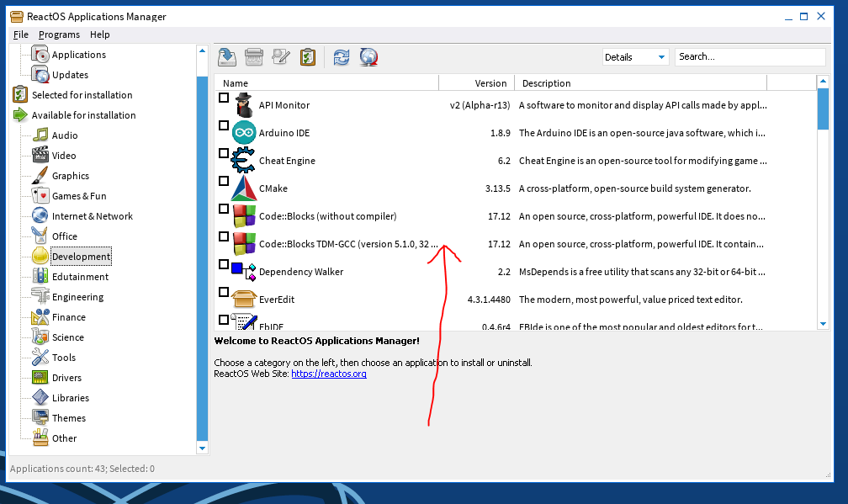Select the EverEdit app icon
848x504 pixels.
(x=244, y=299)
